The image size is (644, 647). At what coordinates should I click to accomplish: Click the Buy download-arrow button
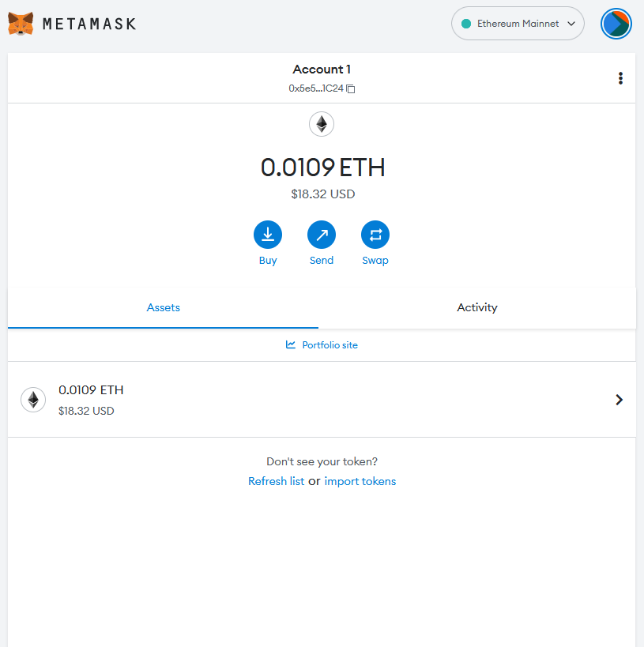(x=268, y=235)
